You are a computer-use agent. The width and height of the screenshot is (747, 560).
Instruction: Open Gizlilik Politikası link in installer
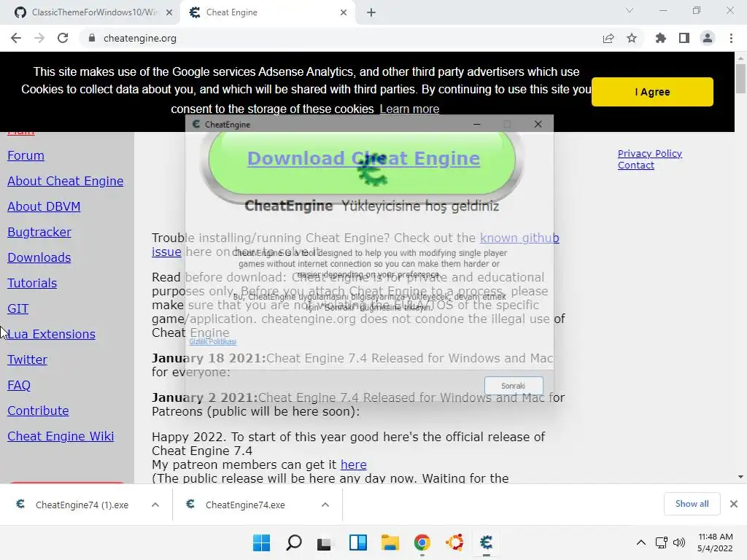pyautogui.click(x=212, y=341)
